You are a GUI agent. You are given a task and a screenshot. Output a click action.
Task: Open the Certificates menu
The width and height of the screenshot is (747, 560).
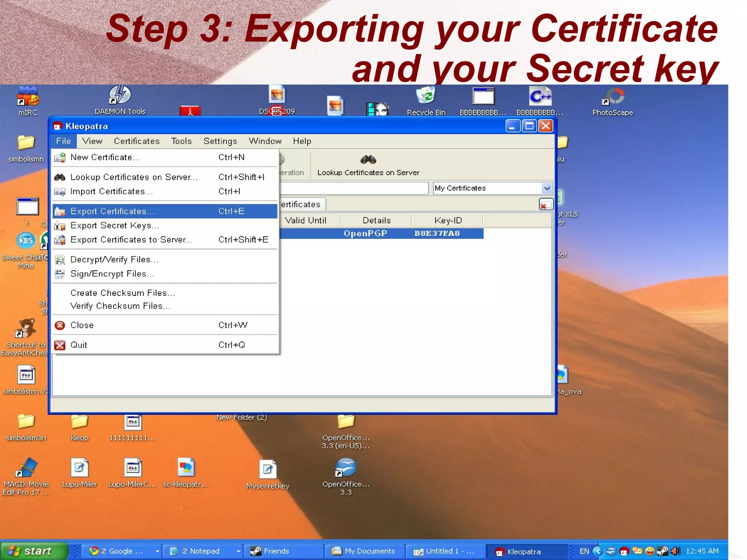[x=137, y=141]
